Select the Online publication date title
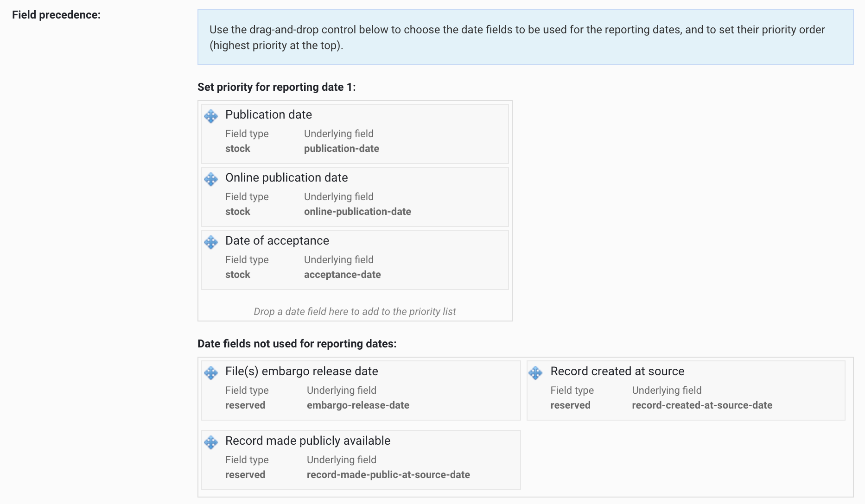 [286, 177]
